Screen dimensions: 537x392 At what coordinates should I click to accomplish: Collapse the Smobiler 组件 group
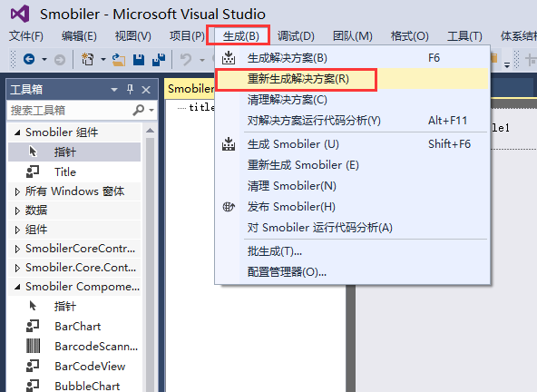click(17, 132)
